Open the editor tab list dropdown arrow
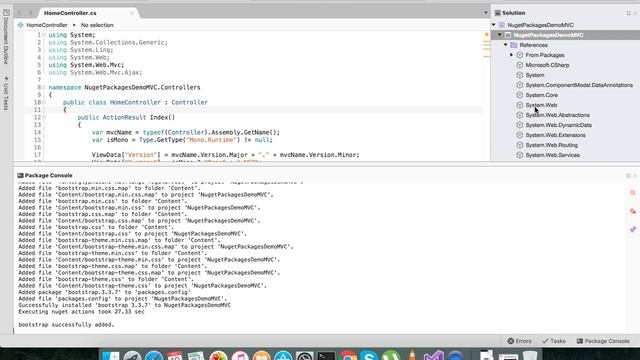This screenshot has width=640, height=360. (486, 13)
